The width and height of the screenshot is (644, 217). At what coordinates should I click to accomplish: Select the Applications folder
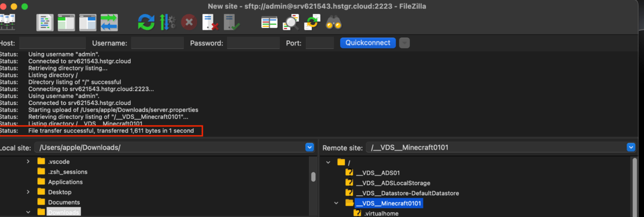[x=65, y=182]
